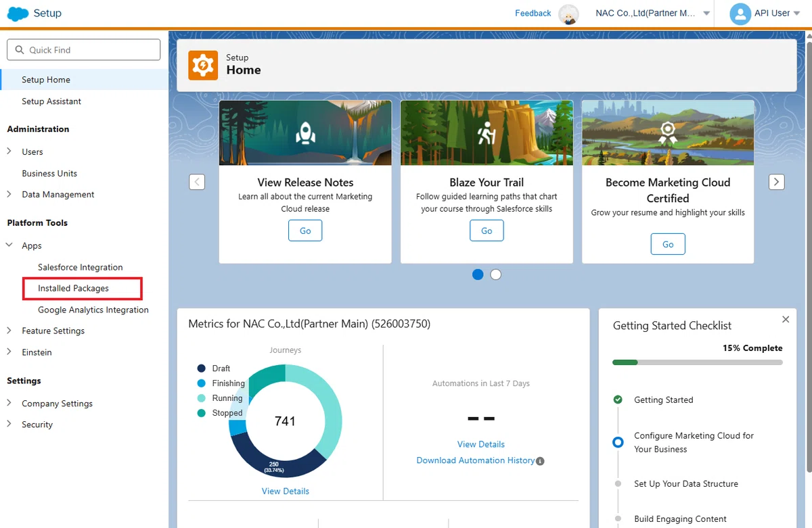This screenshot has width=812, height=528.
Task: Toggle the Draft legend entry
Action: tap(214, 368)
